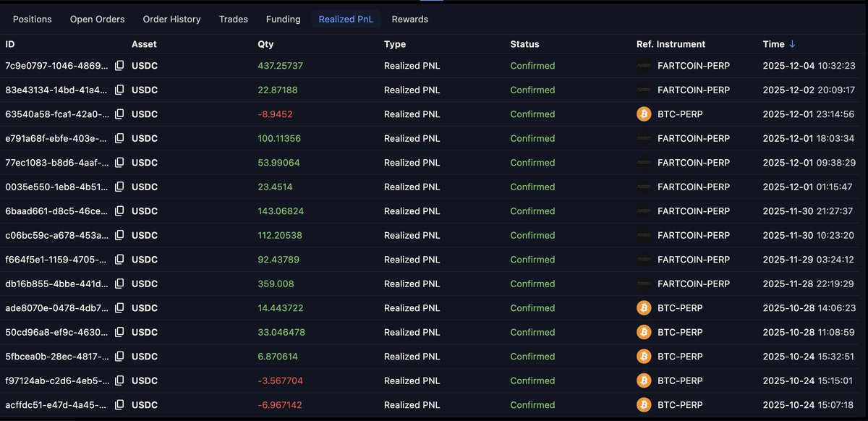Screen dimensions: 868x421
Task: Sort by the ID column header
Action: [10, 44]
